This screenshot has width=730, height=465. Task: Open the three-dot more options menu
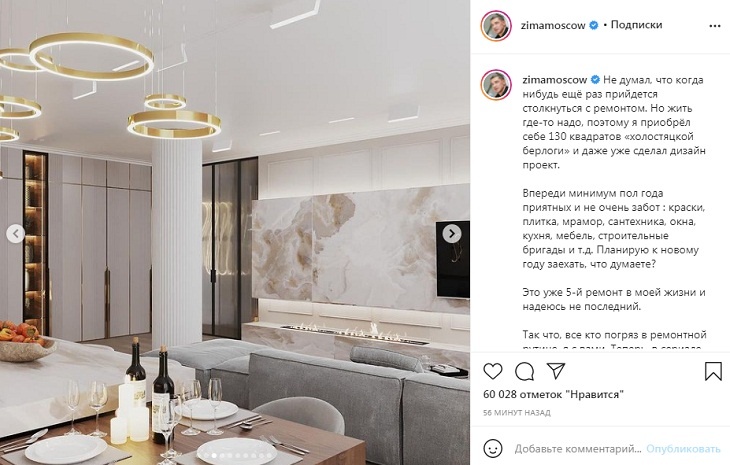coord(715,26)
